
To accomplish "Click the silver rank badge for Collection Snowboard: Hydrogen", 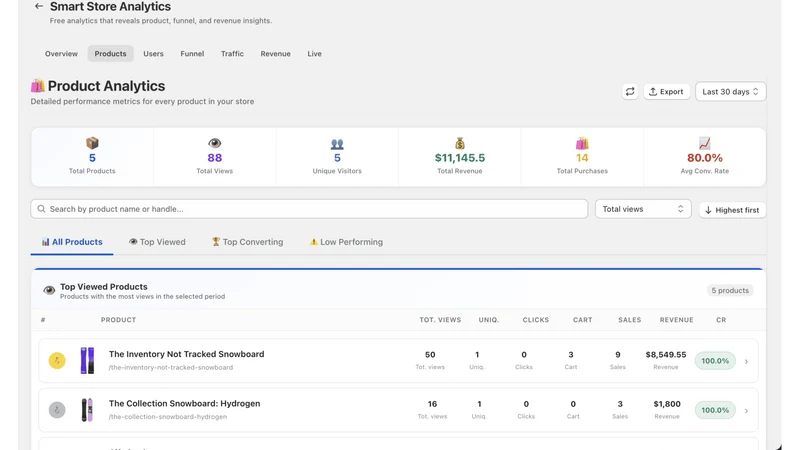I will (57, 410).
